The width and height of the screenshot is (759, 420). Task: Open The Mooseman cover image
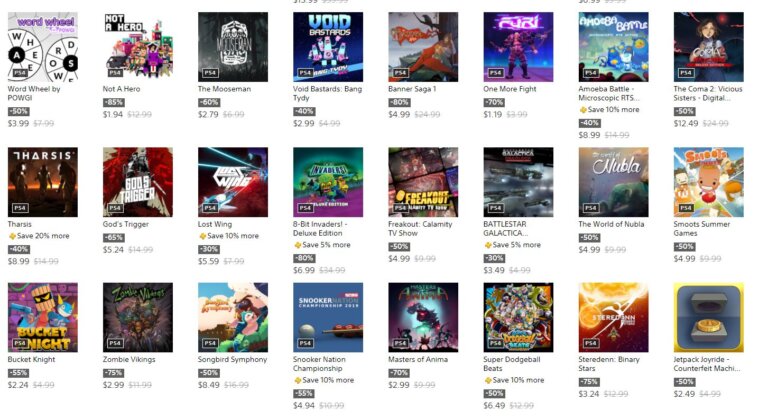(233, 47)
